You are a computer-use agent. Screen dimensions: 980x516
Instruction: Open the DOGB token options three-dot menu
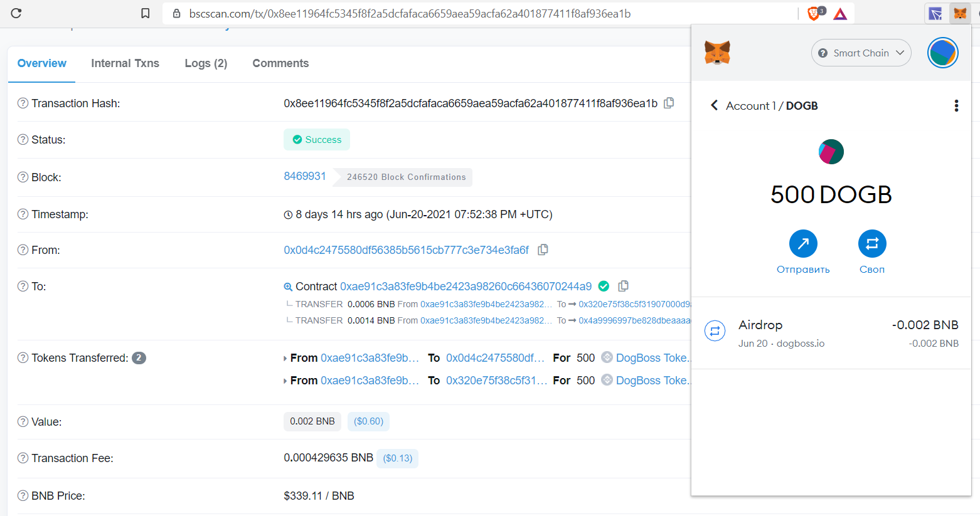pyautogui.click(x=956, y=106)
